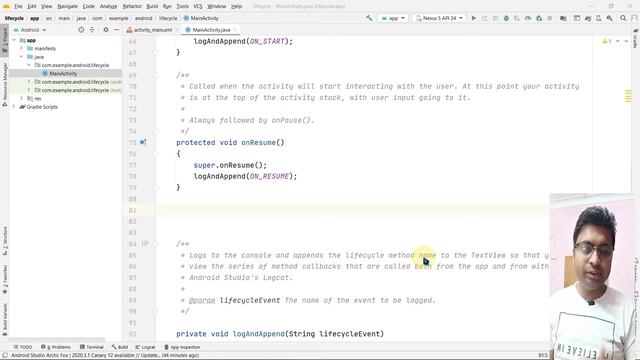Open the AVD Manager device icon
The image size is (640, 360).
[x=598, y=18]
